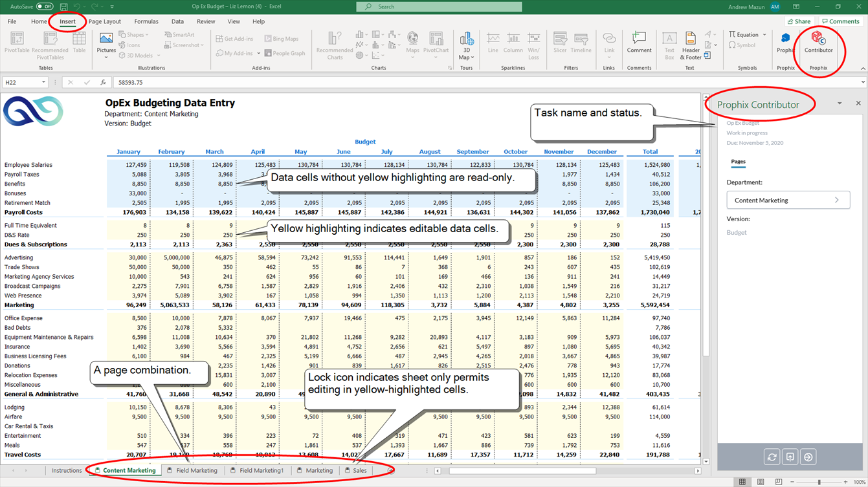Image resolution: width=868 pixels, height=487 pixels.
Task: Switch to Normal view in status bar
Action: (742, 482)
